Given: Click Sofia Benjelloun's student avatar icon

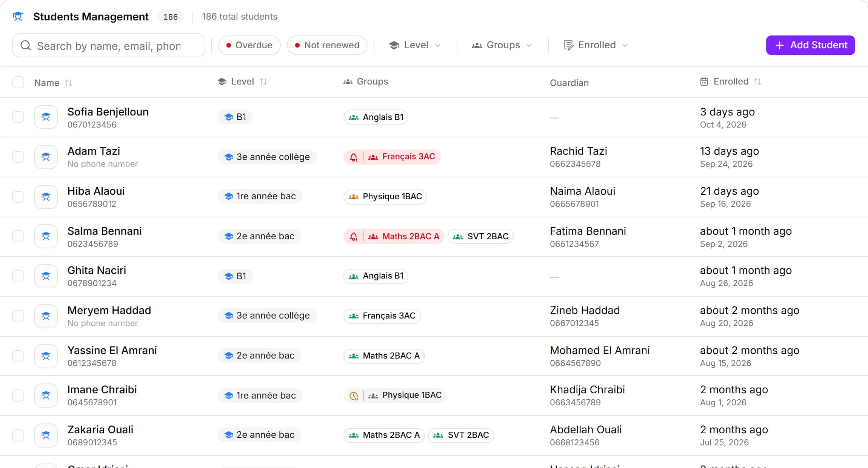Looking at the screenshot, I should 46,117.
